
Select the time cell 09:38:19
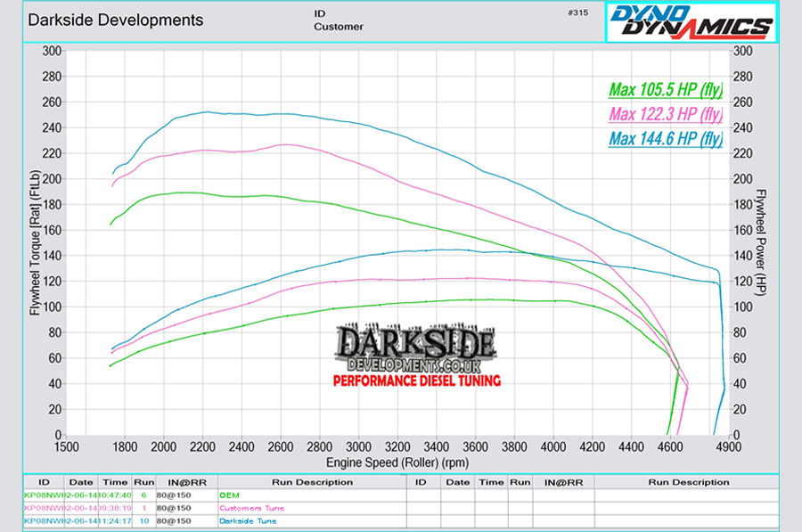(115, 508)
